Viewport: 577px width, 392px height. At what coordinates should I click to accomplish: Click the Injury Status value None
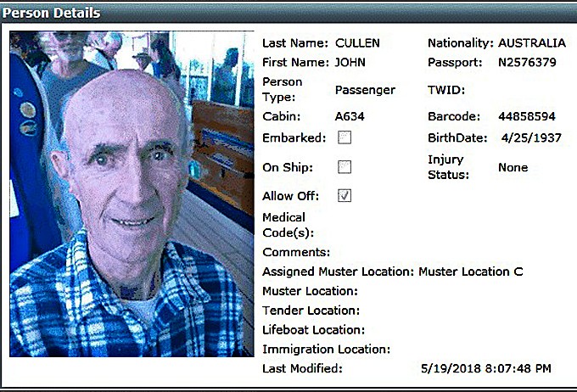tap(513, 167)
